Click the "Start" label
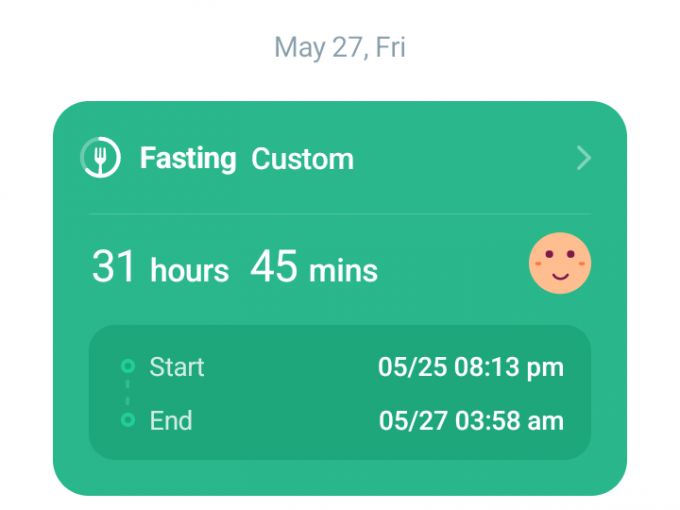This screenshot has width=680, height=510. 176,367
